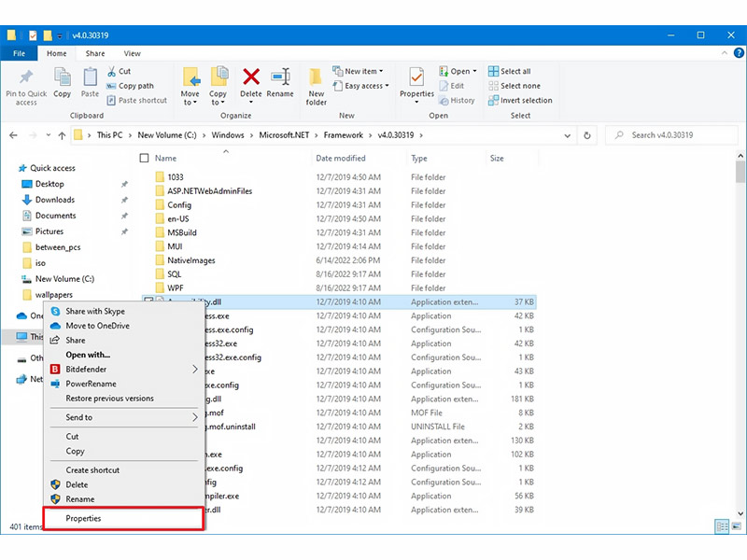Open the address bar history dropdown
Image resolution: width=747 pixels, height=560 pixels.
pos(568,135)
